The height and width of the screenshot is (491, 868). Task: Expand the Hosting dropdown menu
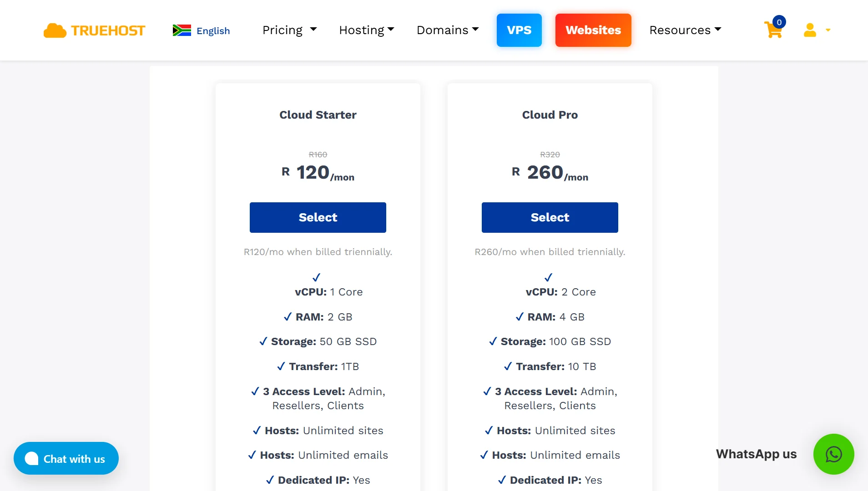tap(366, 30)
